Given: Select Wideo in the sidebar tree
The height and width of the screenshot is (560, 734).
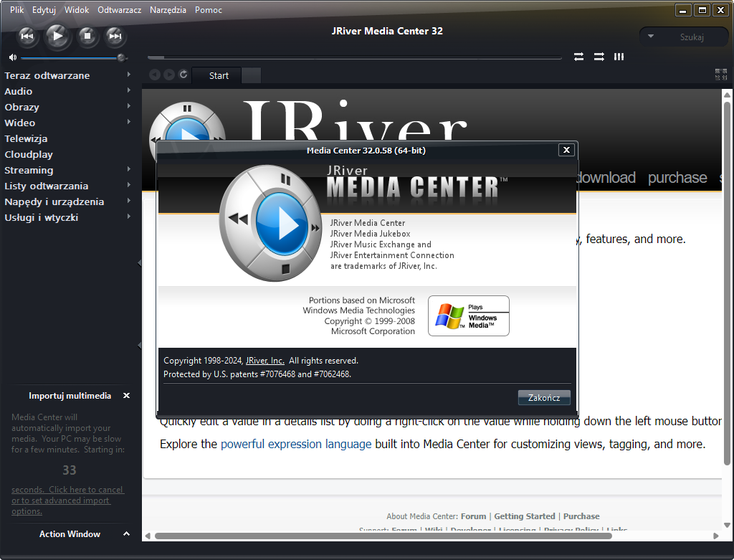Looking at the screenshot, I should 19,123.
